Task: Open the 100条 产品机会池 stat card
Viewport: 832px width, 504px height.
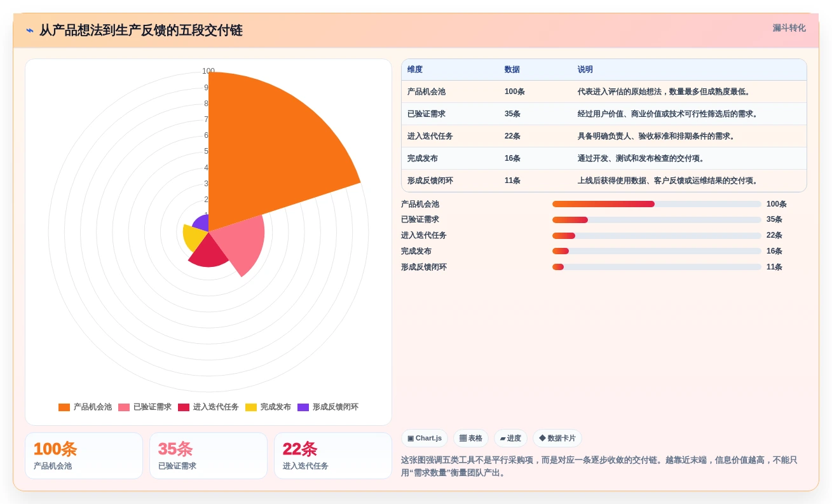Action: (x=84, y=456)
